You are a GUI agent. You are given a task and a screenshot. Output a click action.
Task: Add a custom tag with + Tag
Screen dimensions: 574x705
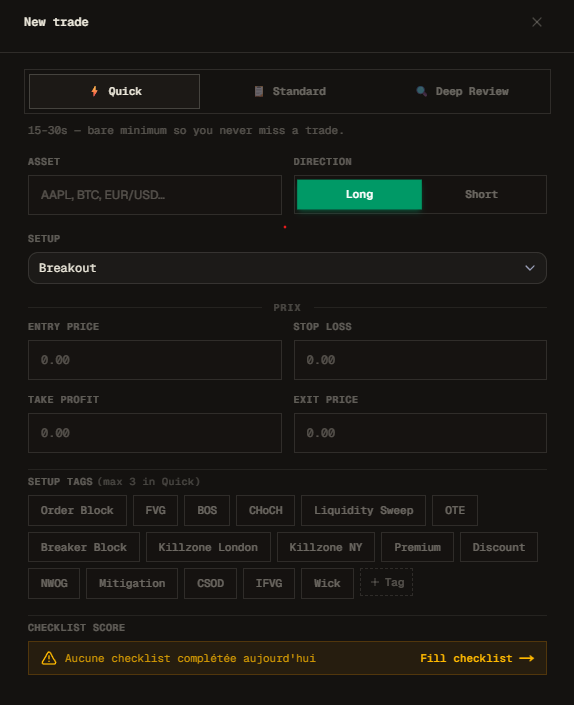[x=387, y=582]
